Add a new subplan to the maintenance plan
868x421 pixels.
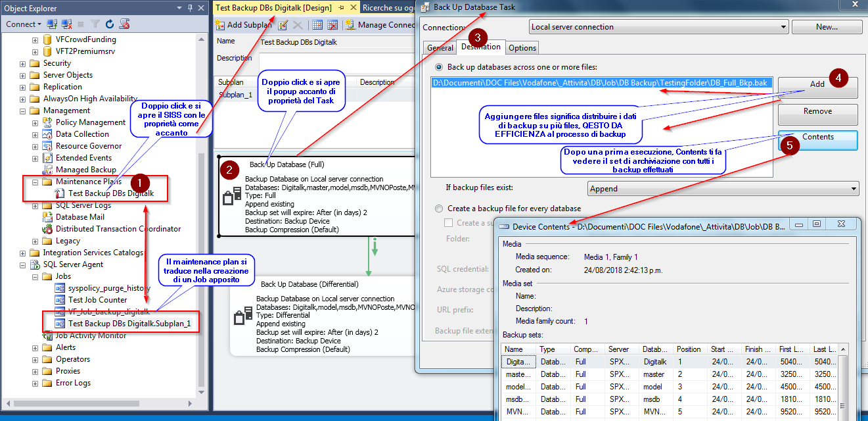[244, 25]
